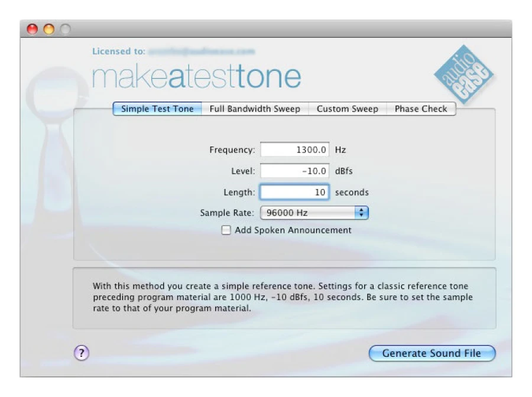Select the Phase Check tab
The height and width of the screenshot is (397, 532).
click(x=421, y=109)
